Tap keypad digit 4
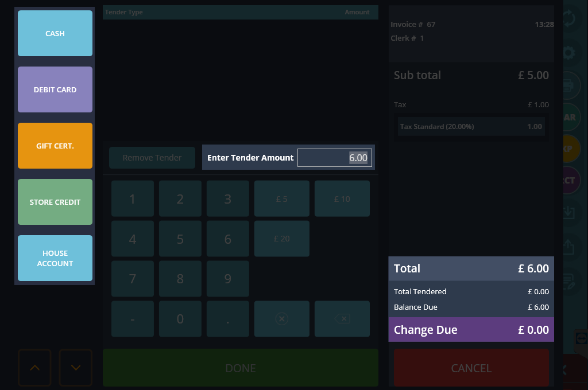The image size is (588, 390). pos(133,239)
